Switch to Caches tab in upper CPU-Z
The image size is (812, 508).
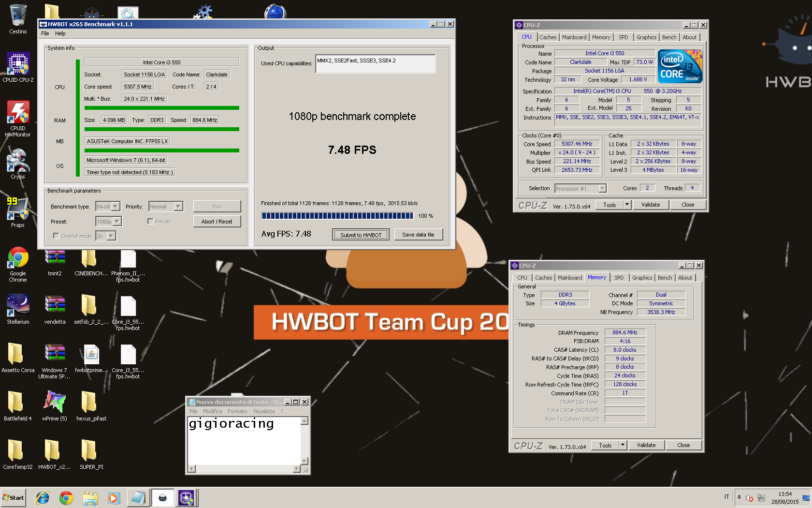548,37
